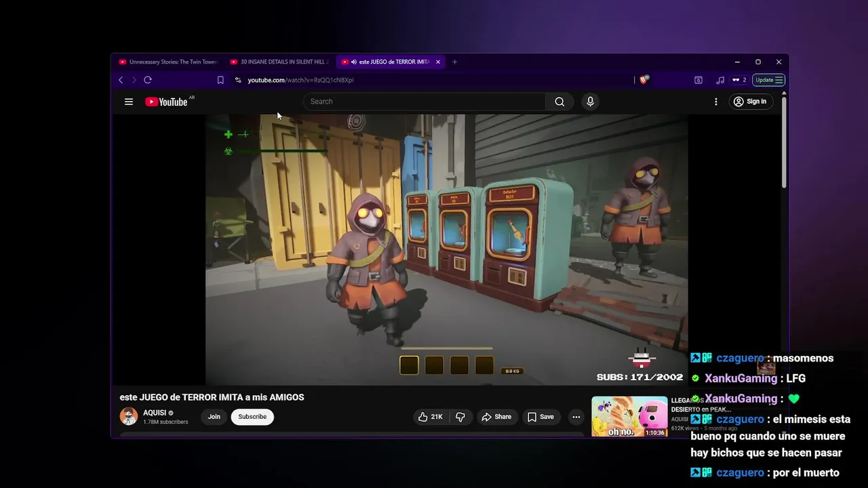Click the Join membership button
Viewport: 868px width, 488px height.
pos(214,417)
